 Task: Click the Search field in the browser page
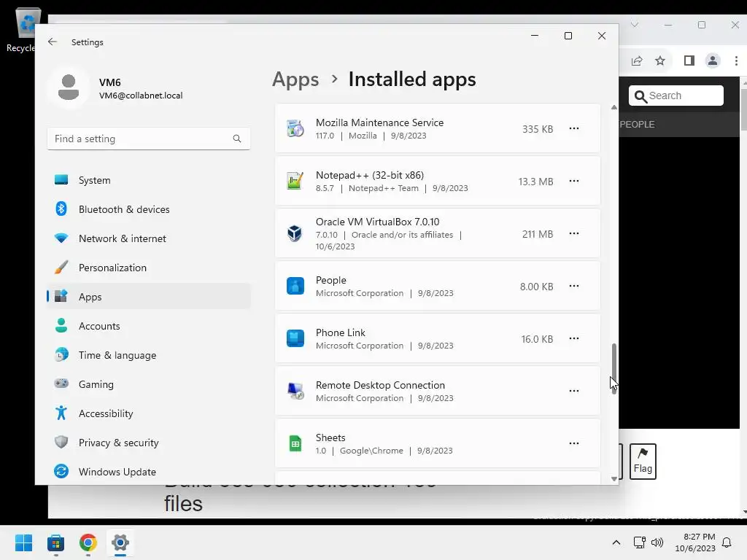tap(676, 96)
